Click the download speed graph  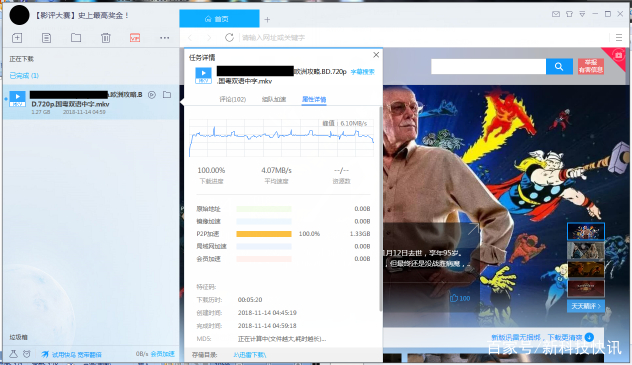(281, 138)
